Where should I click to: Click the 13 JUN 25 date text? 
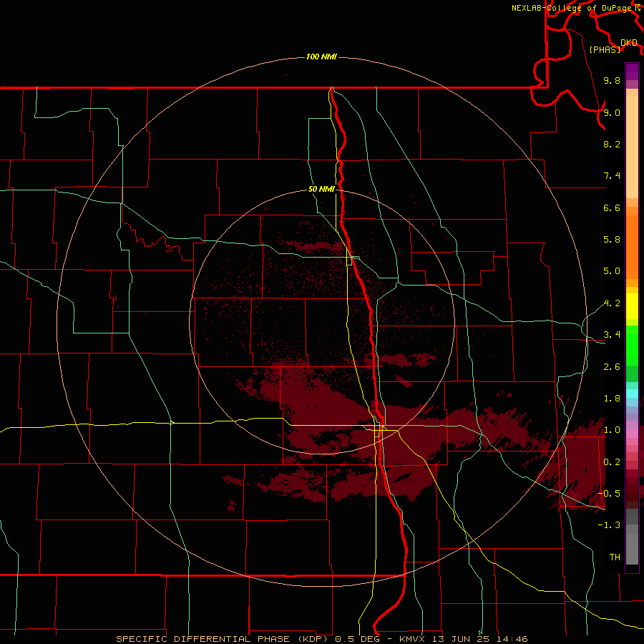coord(459,639)
